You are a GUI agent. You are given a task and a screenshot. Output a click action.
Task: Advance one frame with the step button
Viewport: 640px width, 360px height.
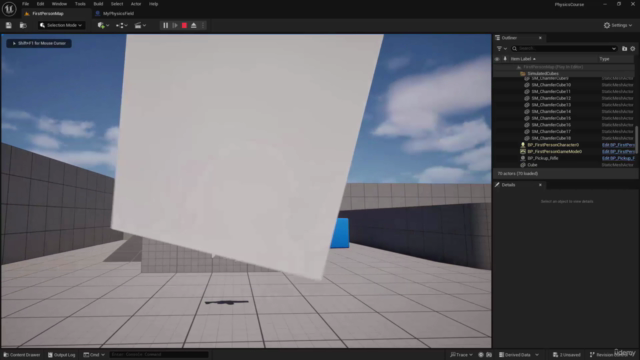(x=175, y=25)
